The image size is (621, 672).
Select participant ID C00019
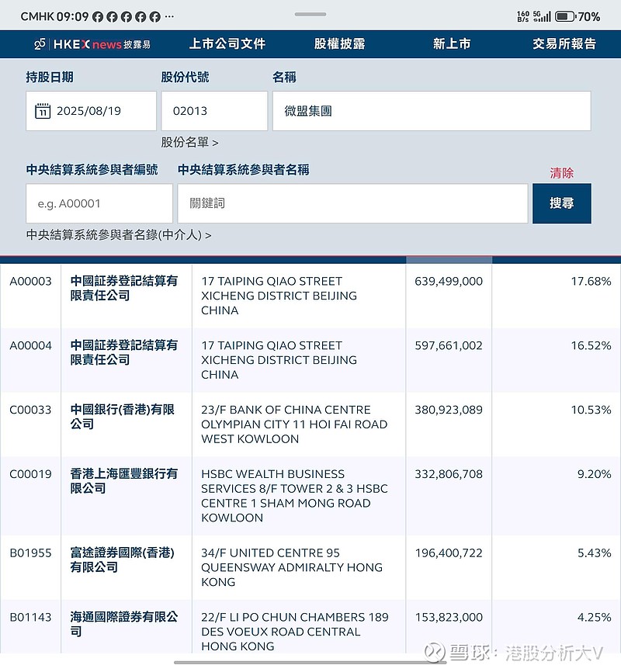click(x=30, y=474)
